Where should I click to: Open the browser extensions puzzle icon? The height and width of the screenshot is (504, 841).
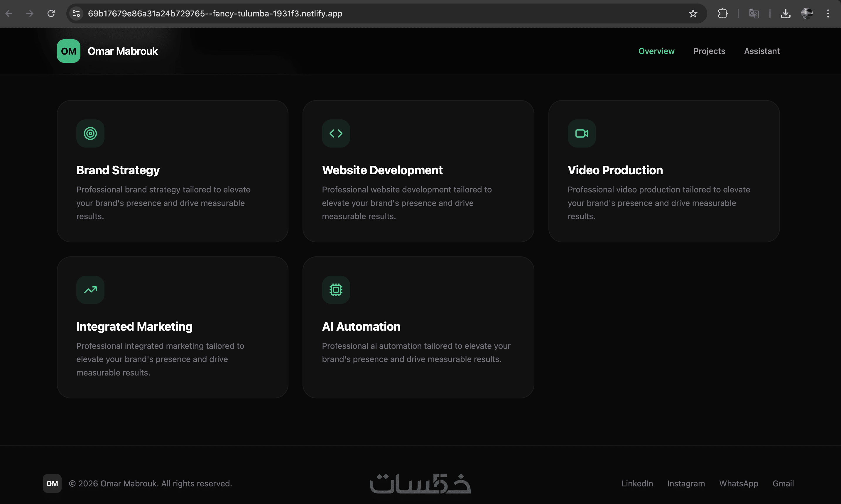722,13
